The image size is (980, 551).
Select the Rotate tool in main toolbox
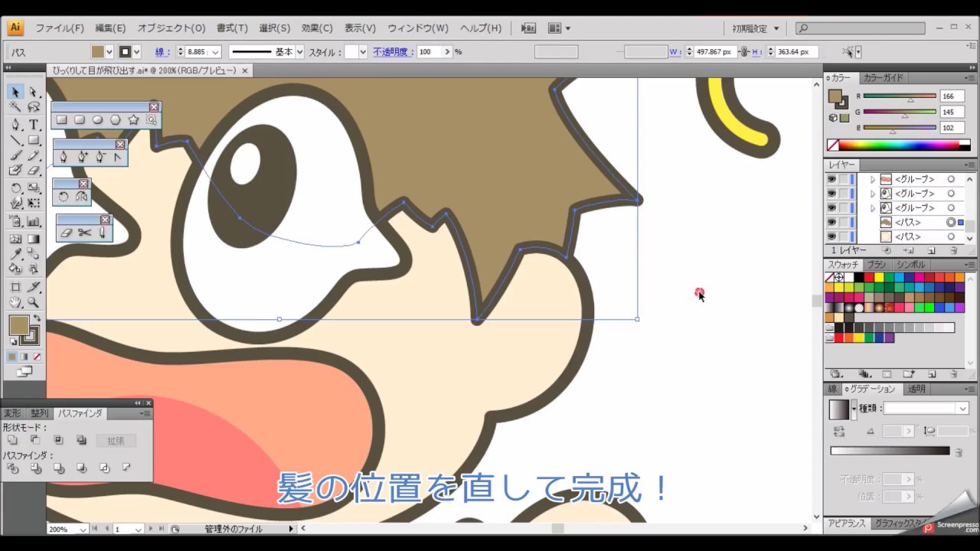coord(15,188)
